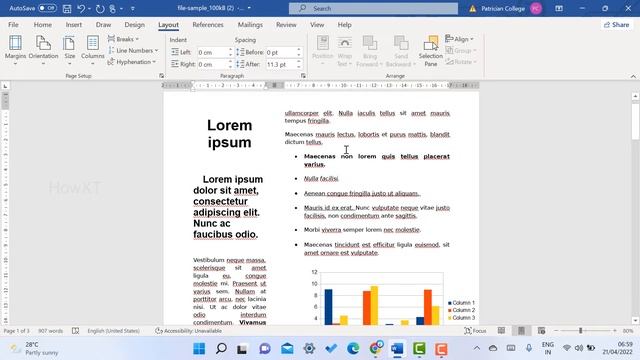Open Microsoft Edge from the taskbar
640x360 pixels.
[x=353, y=349]
